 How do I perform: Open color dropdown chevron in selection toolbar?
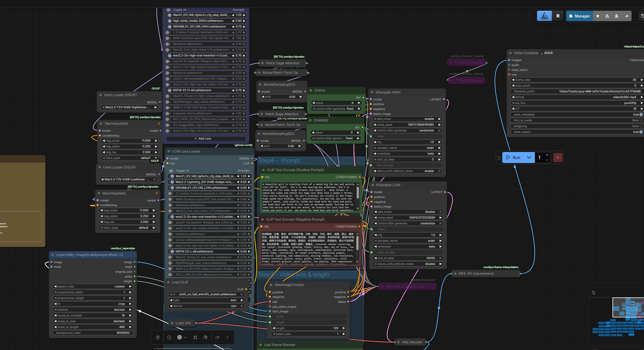[185, 337]
